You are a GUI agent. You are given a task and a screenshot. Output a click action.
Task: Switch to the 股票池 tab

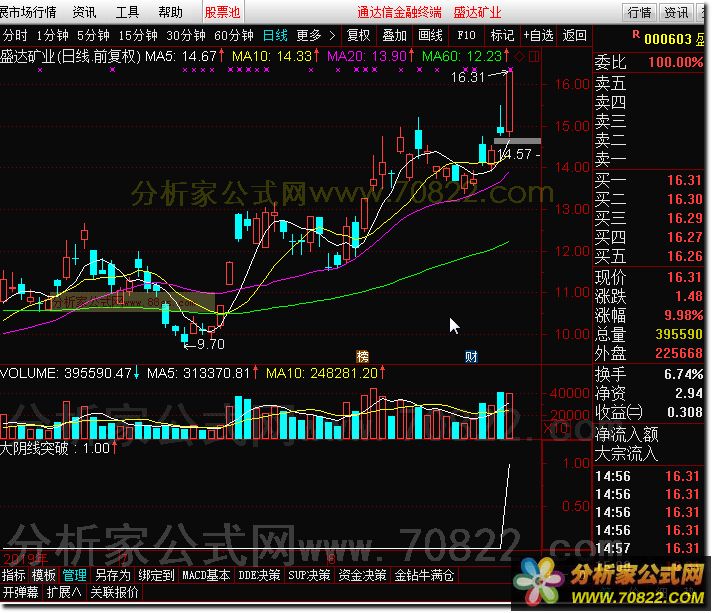click(222, 12)
